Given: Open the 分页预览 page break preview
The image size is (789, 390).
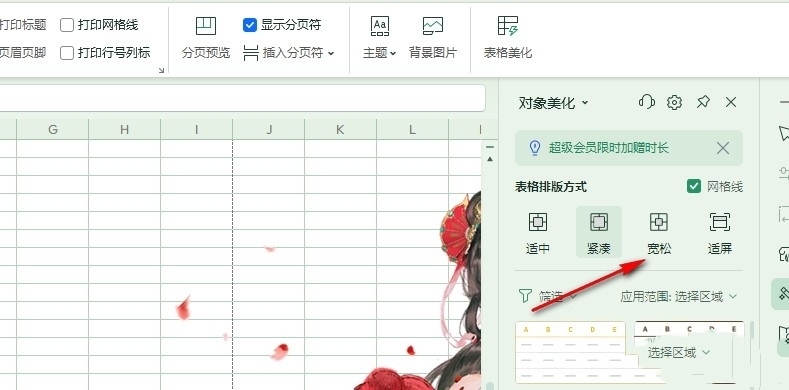Looking at the screenshot, I should click(206, 38).
